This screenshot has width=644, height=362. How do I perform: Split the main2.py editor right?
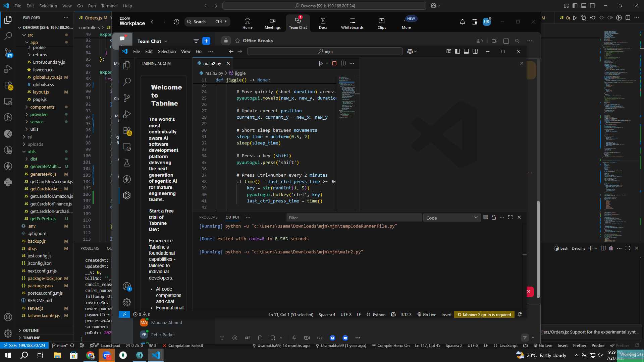pyautogui.click(x=343, y=63)
